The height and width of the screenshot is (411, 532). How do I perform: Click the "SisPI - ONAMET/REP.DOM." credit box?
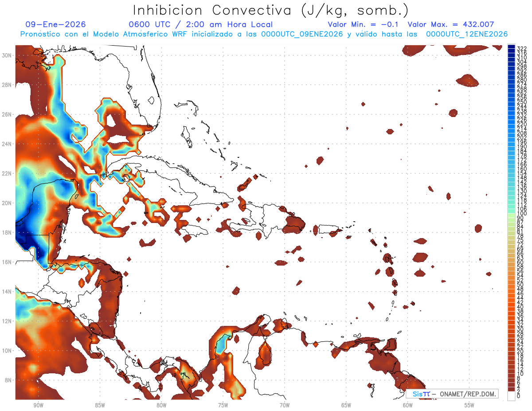pos(452,394)
